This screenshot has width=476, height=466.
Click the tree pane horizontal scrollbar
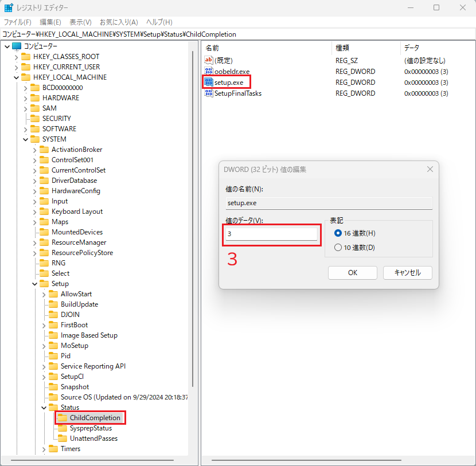point(92,460)
